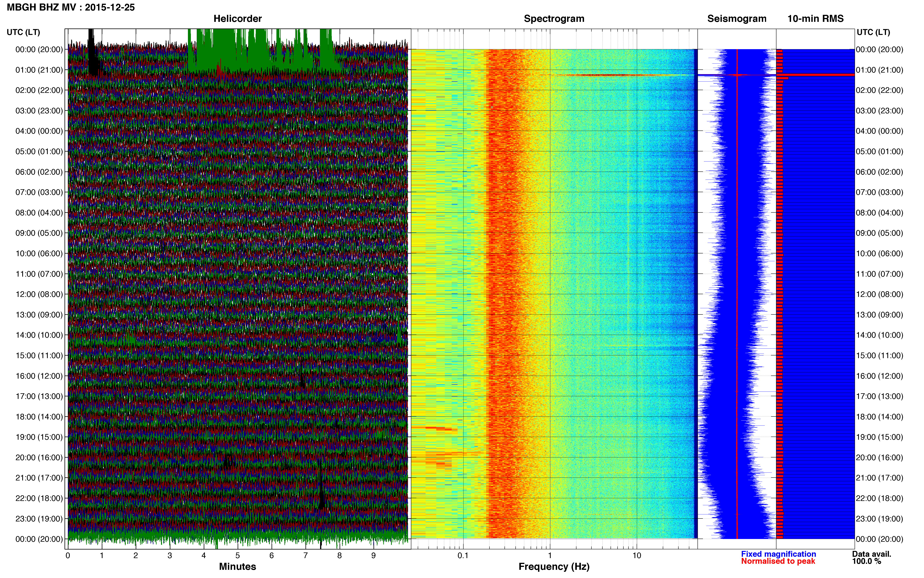Click the left '23:00 (19:00)' time label
Viewport: 924px width, 578px height.
click(39, 519)
